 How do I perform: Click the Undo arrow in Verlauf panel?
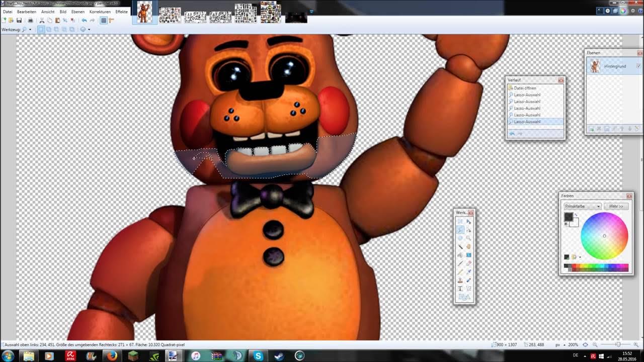[x=512, y=134]
